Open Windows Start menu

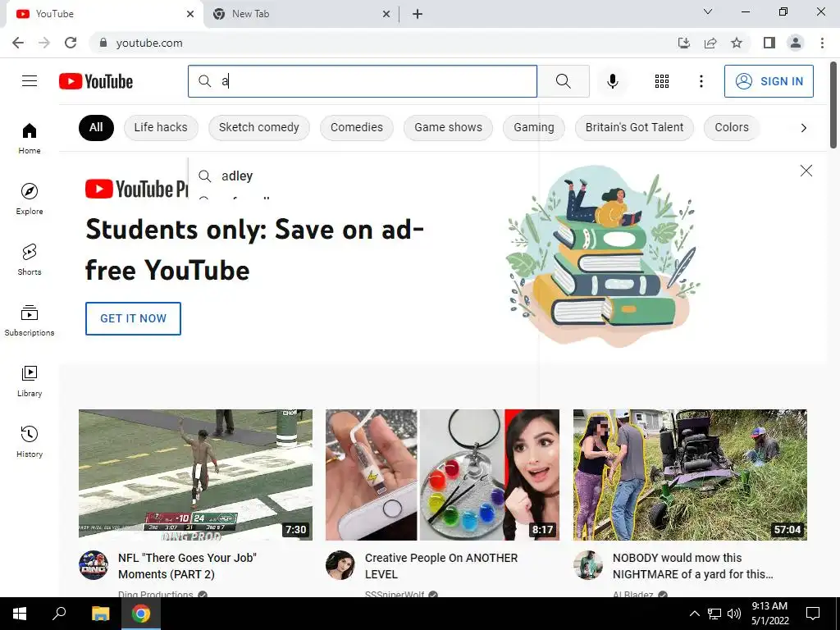point(20,614)
